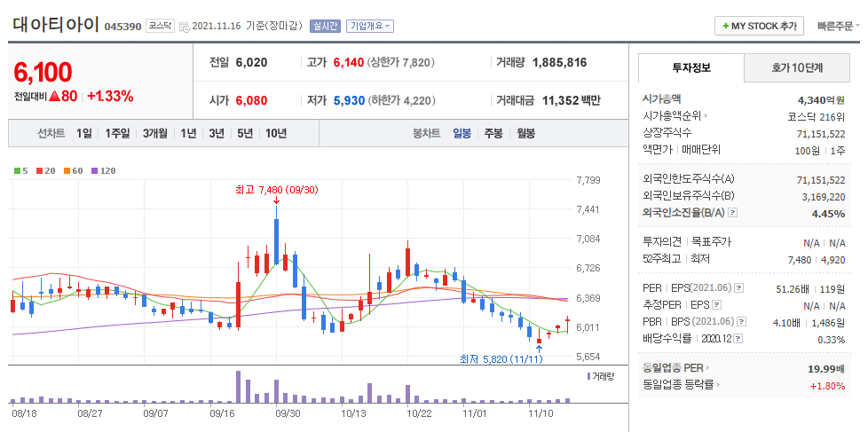Click the 저가 5,930 value
The height and width of the screenshot is (432, 868).
(x=349, y=100)
